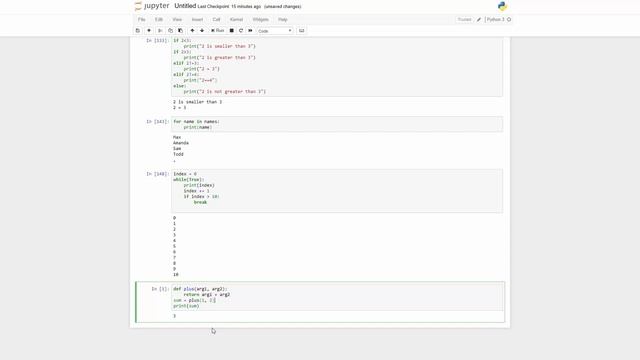Click in the 'for name in names' cell
640x360 pixels.
point(337,124)
